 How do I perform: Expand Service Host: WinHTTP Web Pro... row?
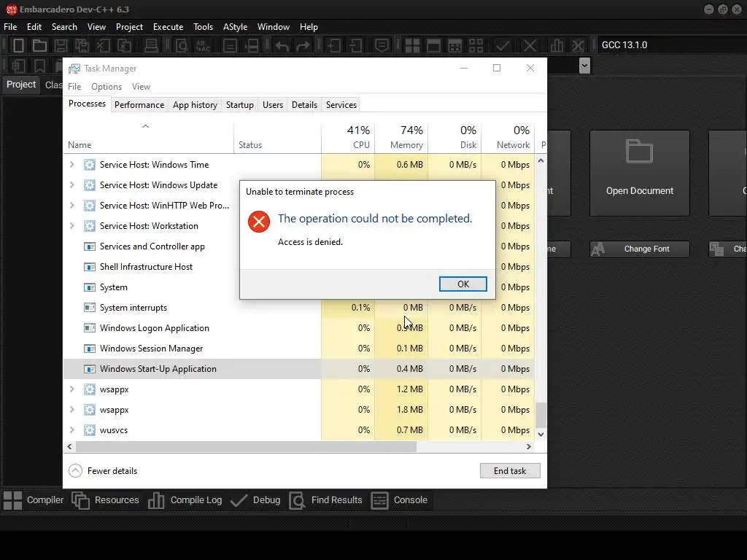tap(72, 206)
